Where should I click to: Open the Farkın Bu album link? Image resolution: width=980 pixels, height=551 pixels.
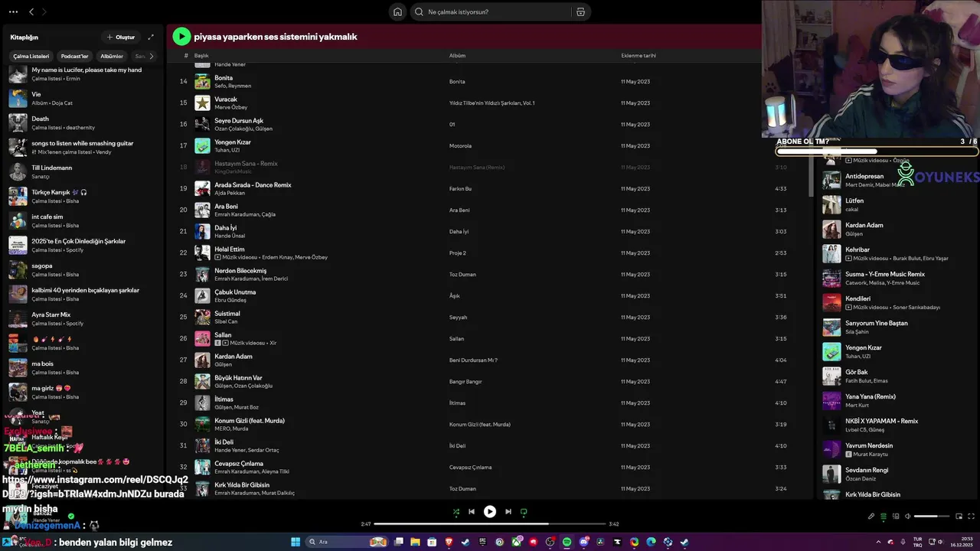pyautogui.click(x=460, y=188)
